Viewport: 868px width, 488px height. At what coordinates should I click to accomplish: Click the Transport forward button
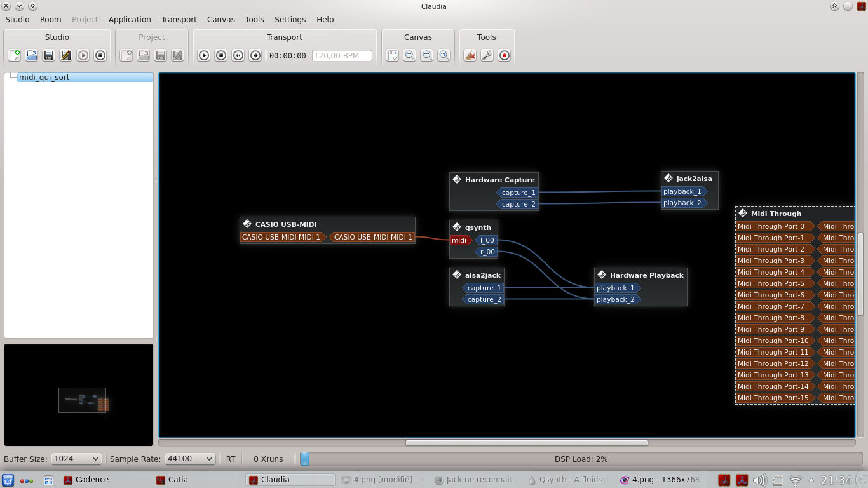point(255,55)
